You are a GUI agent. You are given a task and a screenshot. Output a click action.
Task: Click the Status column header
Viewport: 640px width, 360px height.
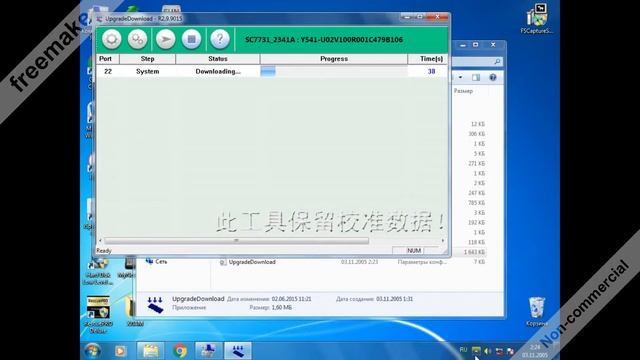click(x=218, y=59)
